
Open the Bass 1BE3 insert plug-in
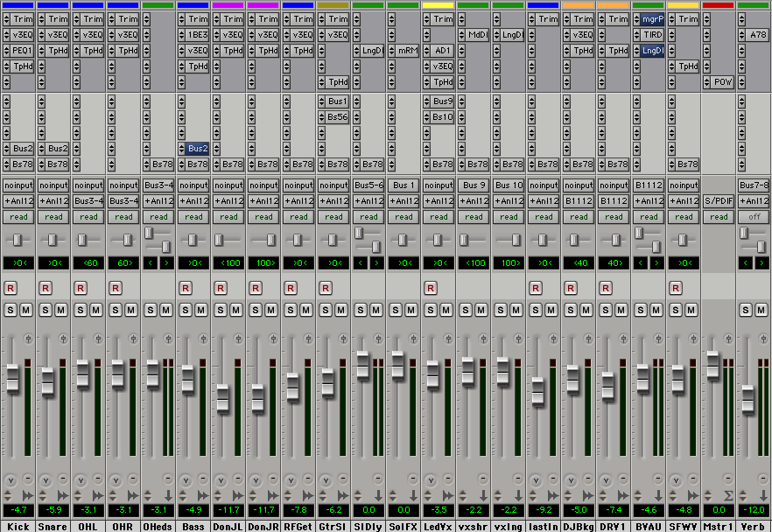coord(198,34)
